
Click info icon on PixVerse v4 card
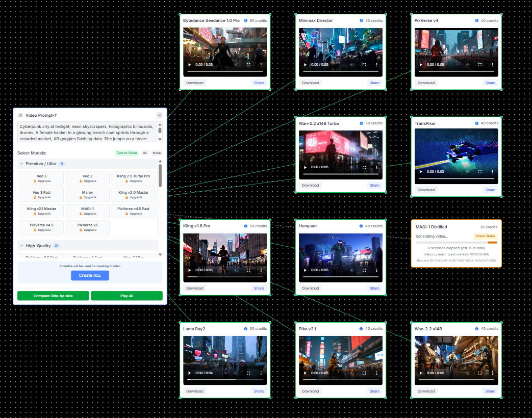point(477,21)
